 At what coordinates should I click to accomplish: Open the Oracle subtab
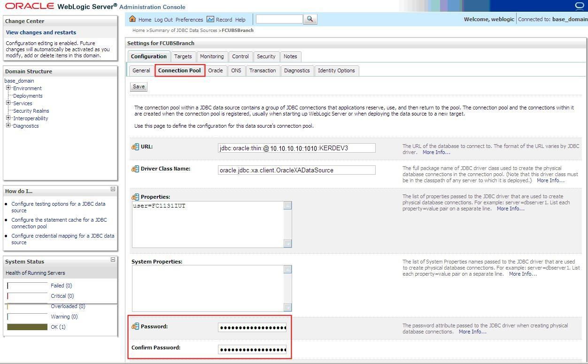[216, 70]
